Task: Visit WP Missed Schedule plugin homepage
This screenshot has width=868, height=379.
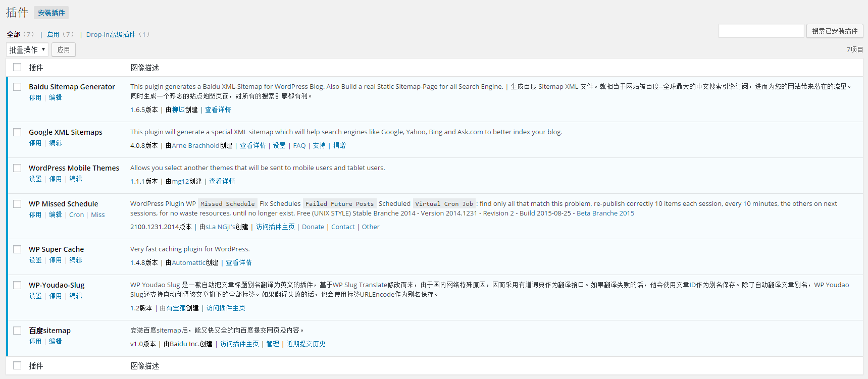Action: [x=275, y=227]
